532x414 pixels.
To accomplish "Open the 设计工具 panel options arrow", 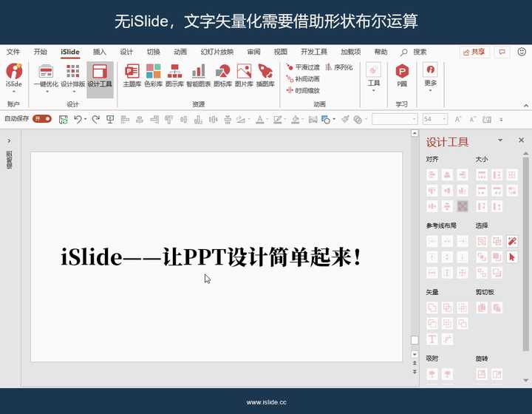I will [x=500, y=140].
